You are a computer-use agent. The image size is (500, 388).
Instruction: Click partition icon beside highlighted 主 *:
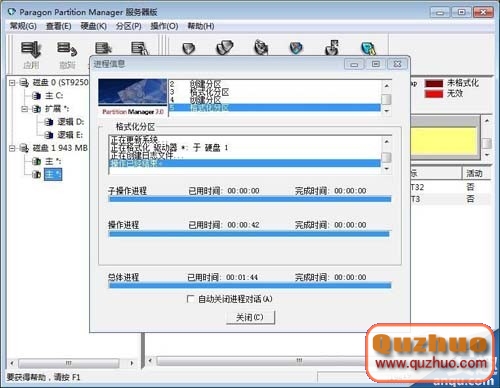click(x=36, y=174)
